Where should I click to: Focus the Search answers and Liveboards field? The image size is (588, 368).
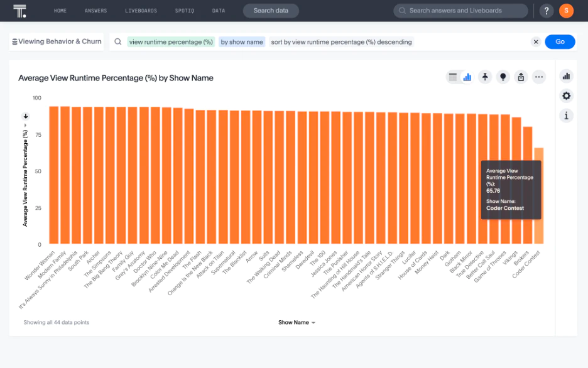(x=460, y=11)
